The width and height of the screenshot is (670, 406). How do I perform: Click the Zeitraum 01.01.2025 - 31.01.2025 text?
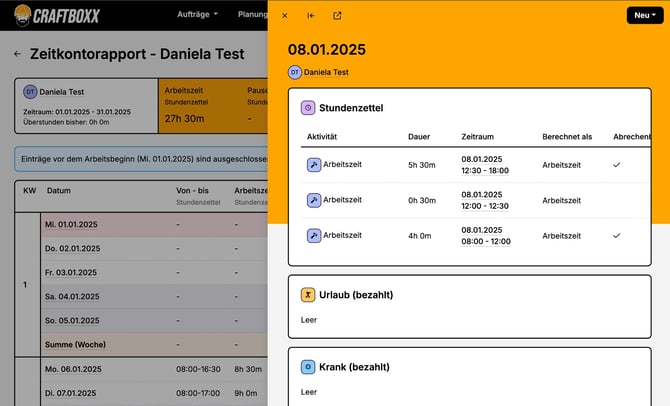tap(77, 112)
